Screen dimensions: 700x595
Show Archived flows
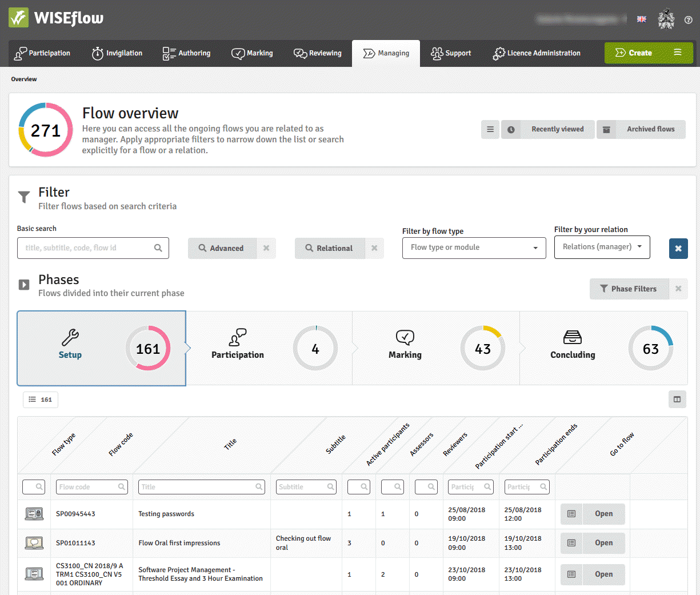(x=641, y=129)
